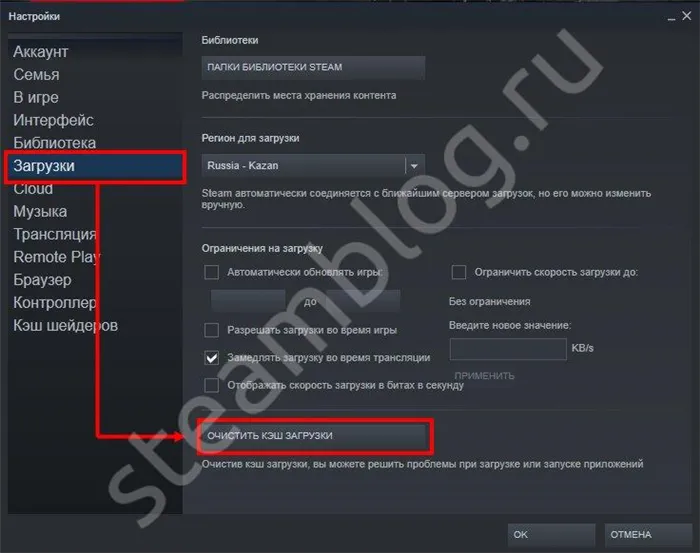
Task: Open the auto-update start time dropdown
Action: tap(248, 301)
